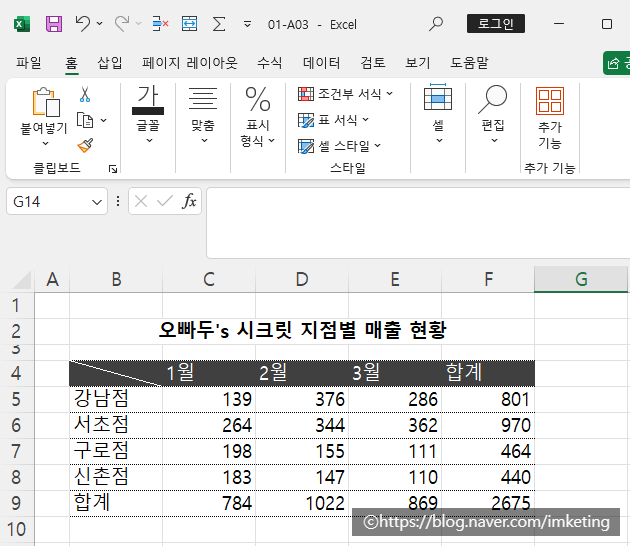Open the 추가 기능 add-ins button

click(x=549, y=119)
